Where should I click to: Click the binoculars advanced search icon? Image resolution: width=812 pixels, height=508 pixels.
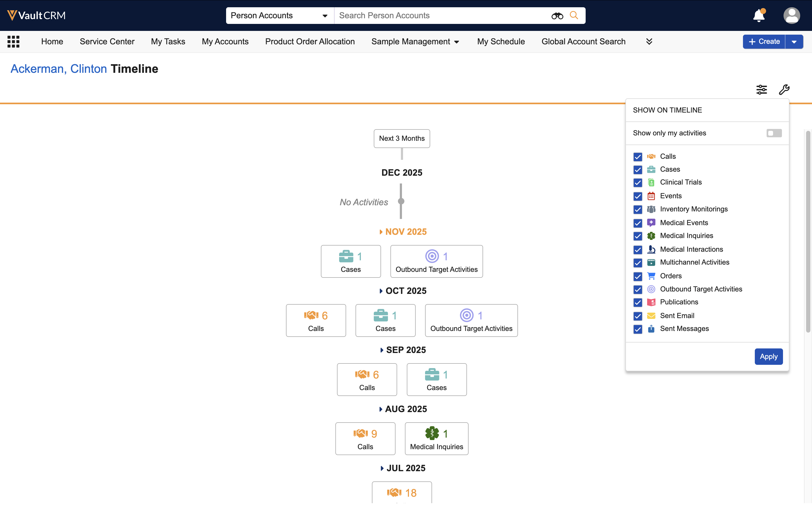[x=557, y=16]
